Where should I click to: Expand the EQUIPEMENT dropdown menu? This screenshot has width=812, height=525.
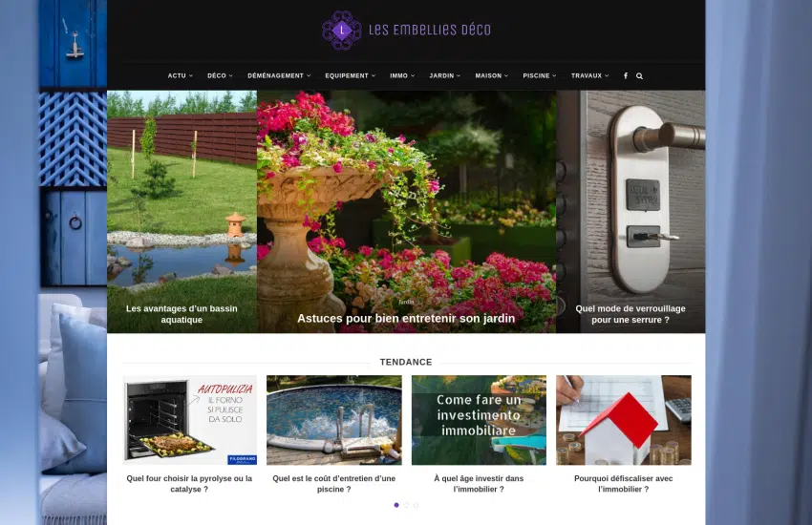350,75
